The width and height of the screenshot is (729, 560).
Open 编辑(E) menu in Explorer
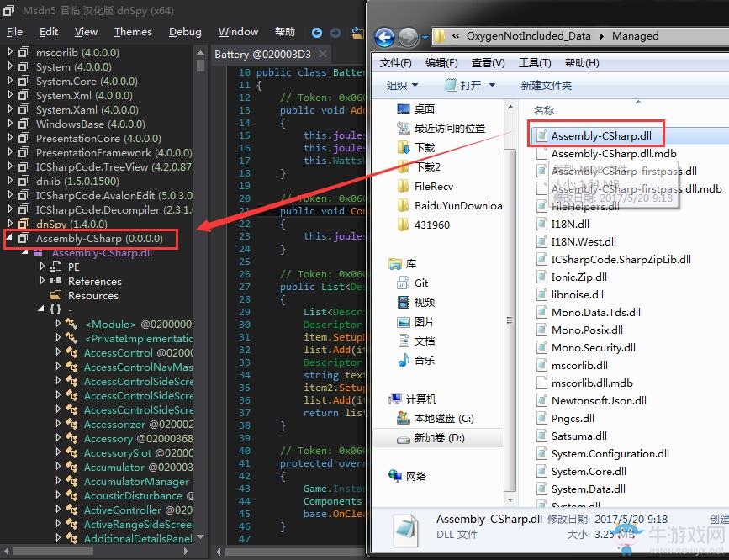tap(441, 63)
